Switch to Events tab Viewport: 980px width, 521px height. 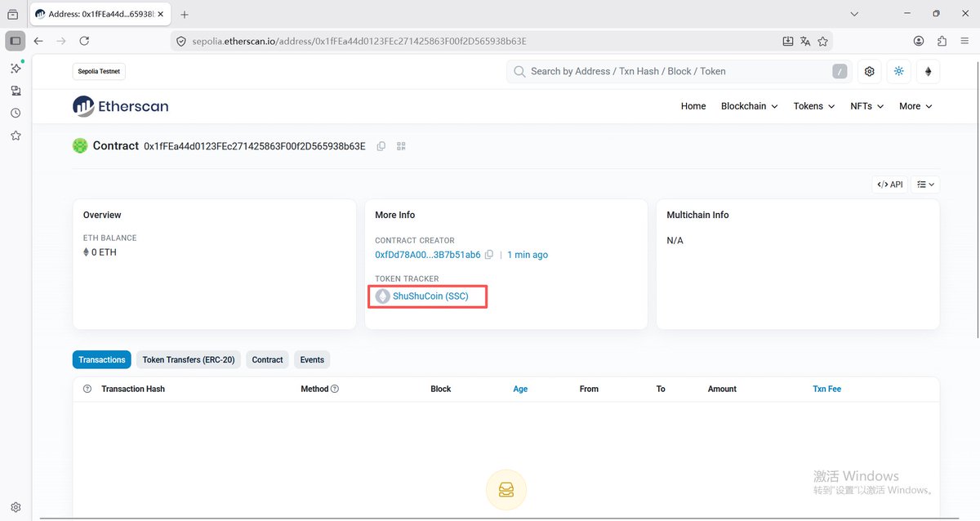[x=312, y=359]
